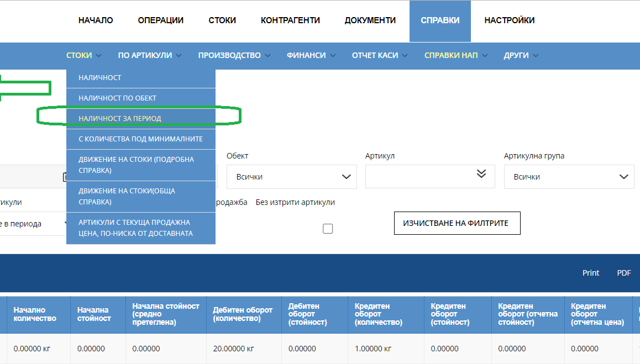This screenshot has height=364, width=640.
Task: Open the НАСТРОЙКИ tab
Action: tap(510, 20)
